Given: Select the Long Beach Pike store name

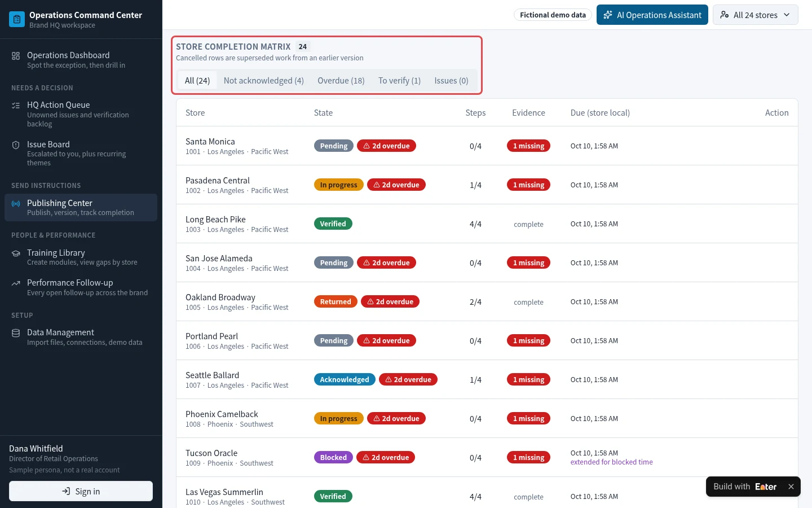Looking at the screenshot, I should coord(215,220).
